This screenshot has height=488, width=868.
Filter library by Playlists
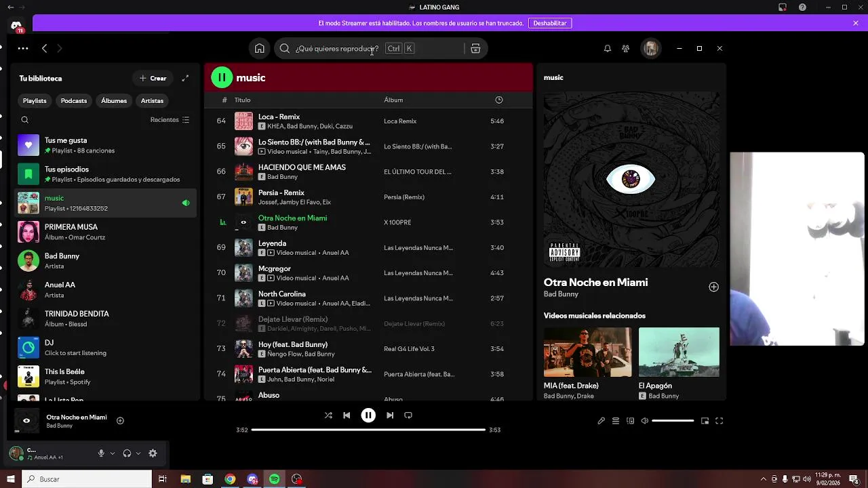point(35,101)
